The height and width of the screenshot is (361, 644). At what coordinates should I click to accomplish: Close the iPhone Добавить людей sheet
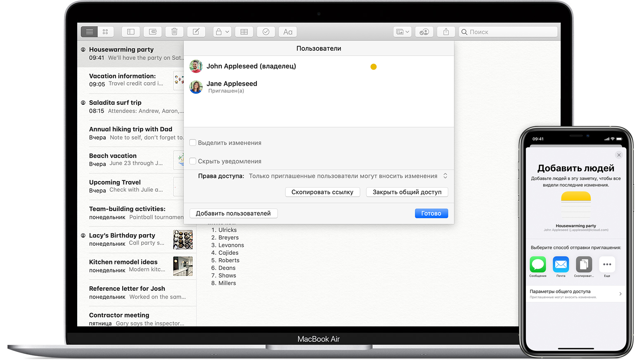pyautogui.click(x=619, y=155)
